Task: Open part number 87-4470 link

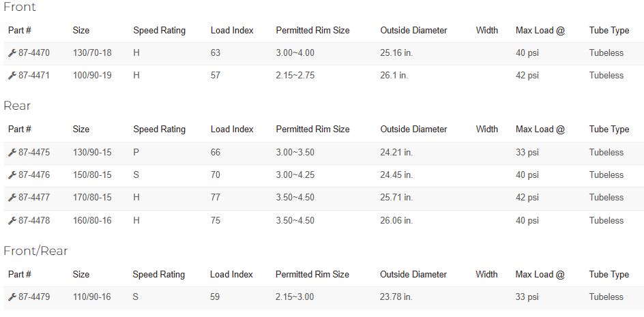Action: click(x=34, y=53)
